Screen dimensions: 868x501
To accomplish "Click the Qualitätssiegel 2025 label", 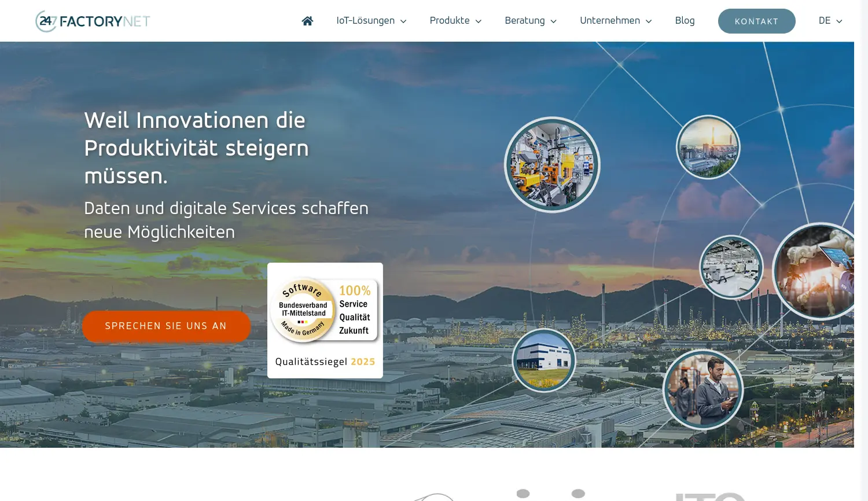I will (x=325, y=361).
